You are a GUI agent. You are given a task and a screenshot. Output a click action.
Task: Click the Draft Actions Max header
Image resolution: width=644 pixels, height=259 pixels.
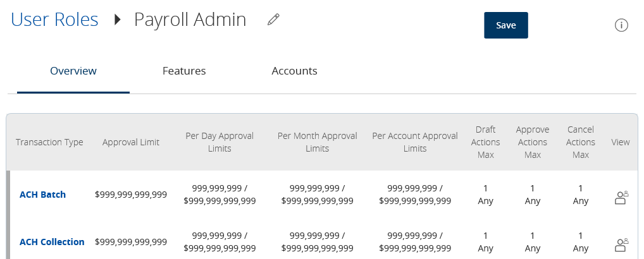click(485, 142)
